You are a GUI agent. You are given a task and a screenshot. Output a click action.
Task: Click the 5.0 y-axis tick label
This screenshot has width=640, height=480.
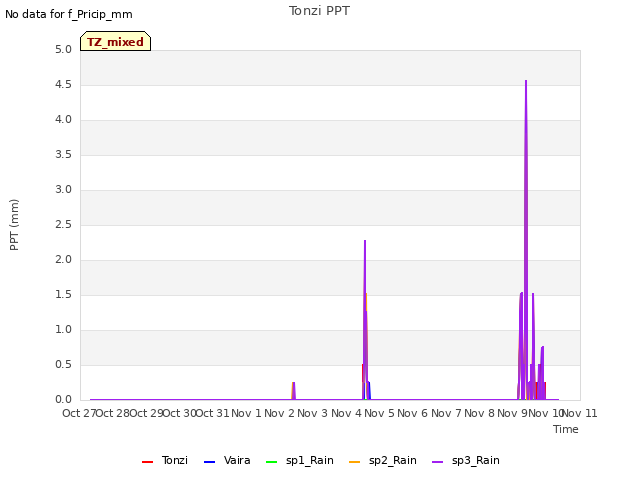[63, 49]
